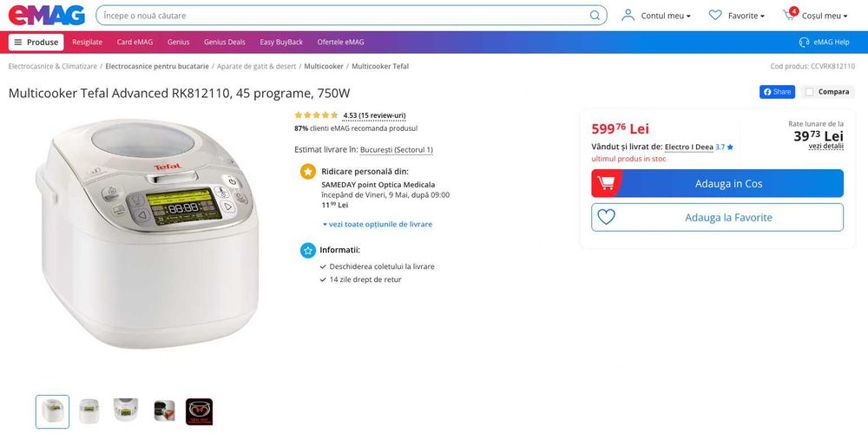Click the Favorite heart icon in header

[715, 16]
